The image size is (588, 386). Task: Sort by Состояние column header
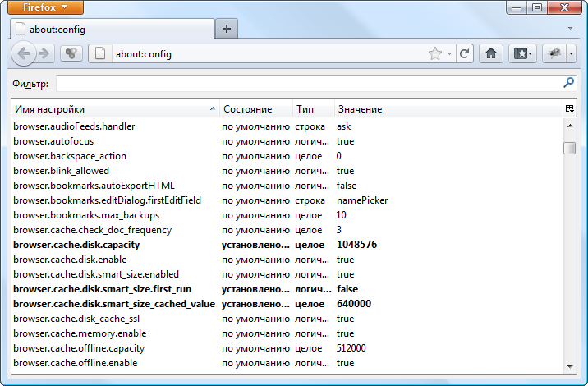[x=256, y=109]
